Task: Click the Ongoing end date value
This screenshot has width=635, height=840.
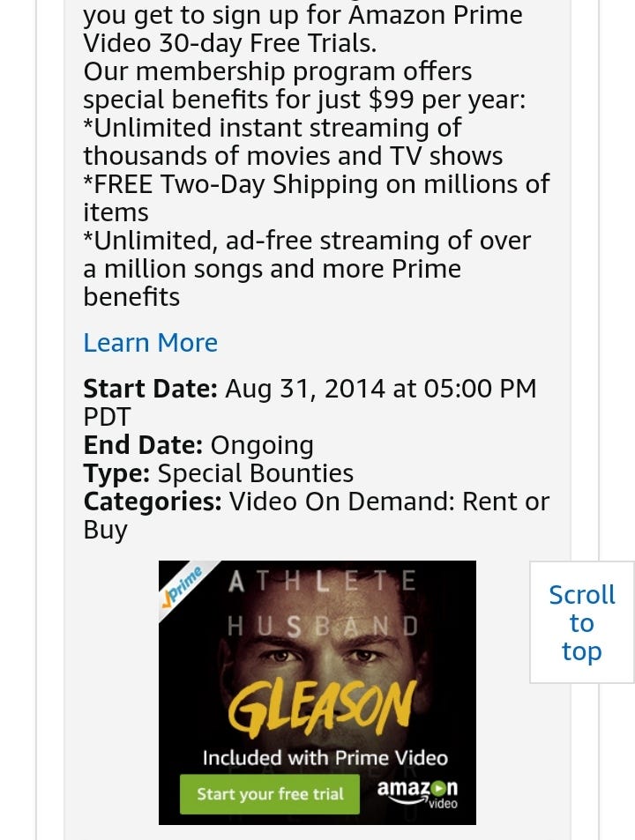Action: pyautogui.click(x=262, y=445)
